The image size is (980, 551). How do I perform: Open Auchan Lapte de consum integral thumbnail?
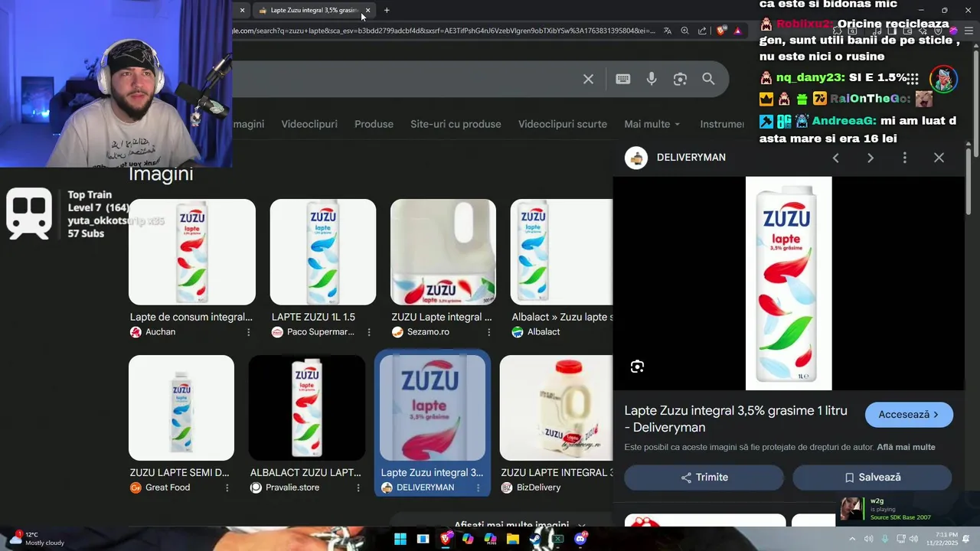click(x=192, y=252)
